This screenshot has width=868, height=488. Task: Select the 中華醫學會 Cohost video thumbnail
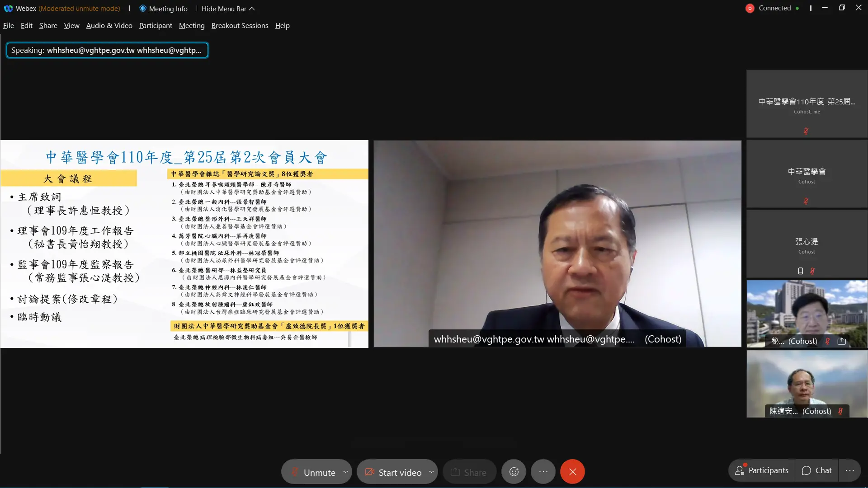[806, 174]
